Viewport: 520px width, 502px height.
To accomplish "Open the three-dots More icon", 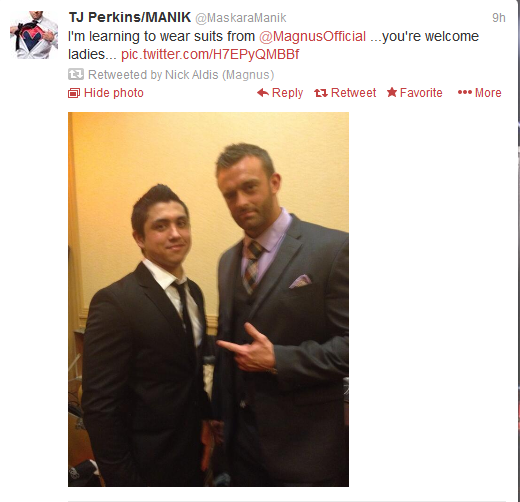I will [x=465, y=92].
